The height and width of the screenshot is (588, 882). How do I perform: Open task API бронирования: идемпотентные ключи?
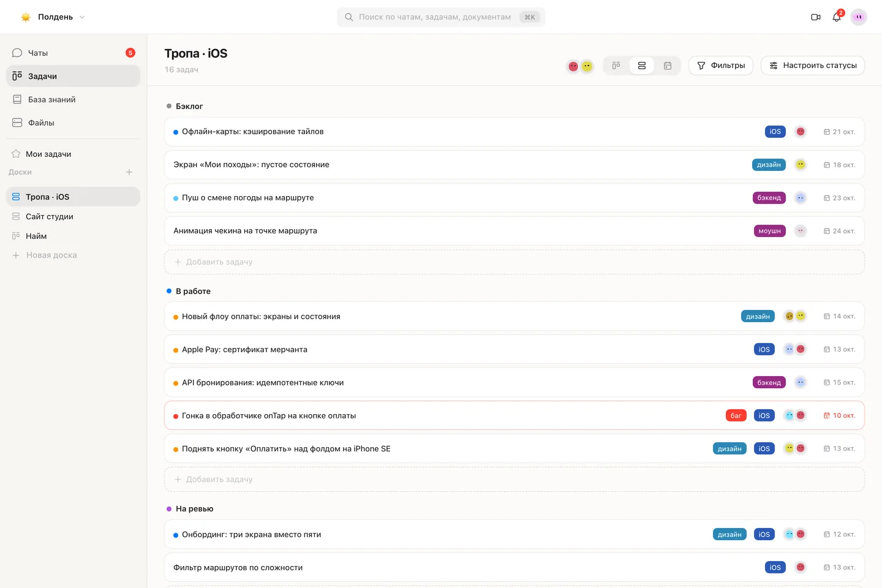click(x=514, y=382)
